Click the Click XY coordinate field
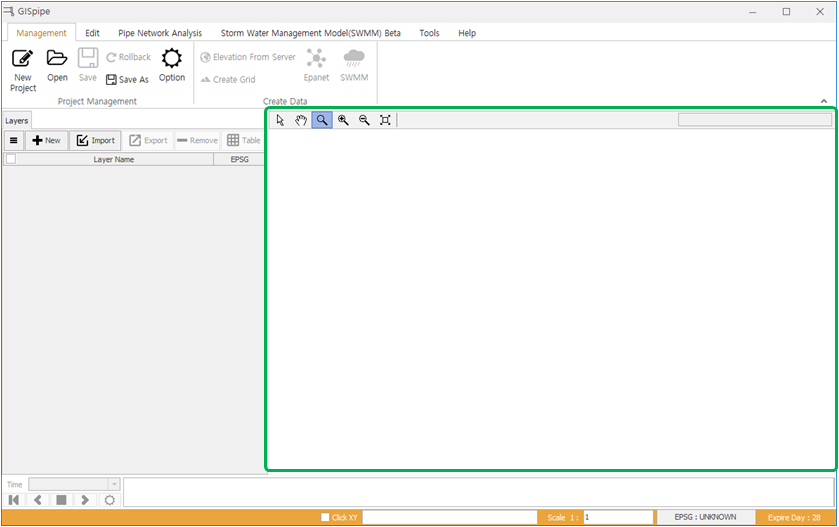 (450, 517)
